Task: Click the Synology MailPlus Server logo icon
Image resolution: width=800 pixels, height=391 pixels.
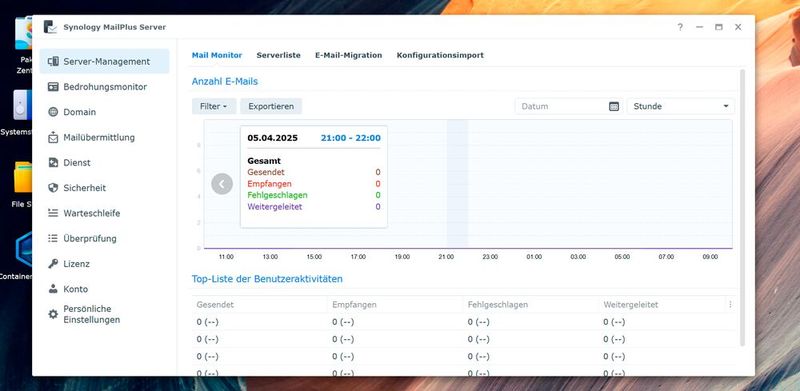Action: pos(50,27)
